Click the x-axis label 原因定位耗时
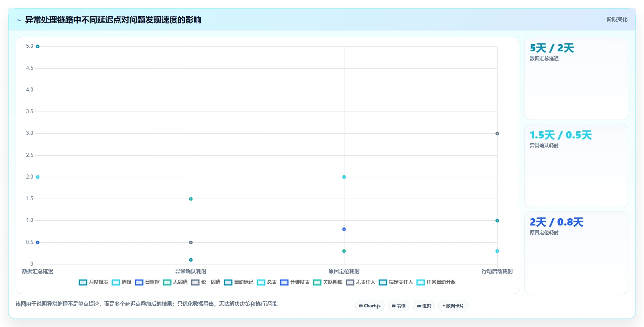 pos(344,272)
